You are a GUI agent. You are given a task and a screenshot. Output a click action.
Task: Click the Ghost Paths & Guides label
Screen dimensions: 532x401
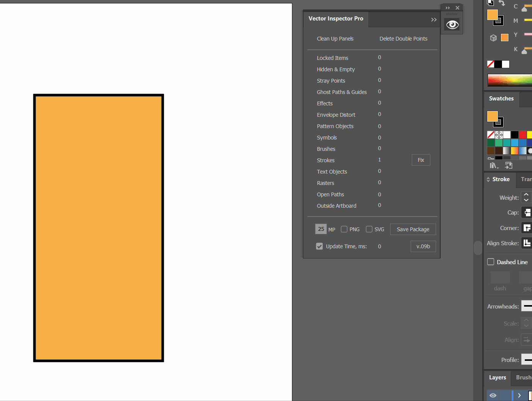coord(342,92)
